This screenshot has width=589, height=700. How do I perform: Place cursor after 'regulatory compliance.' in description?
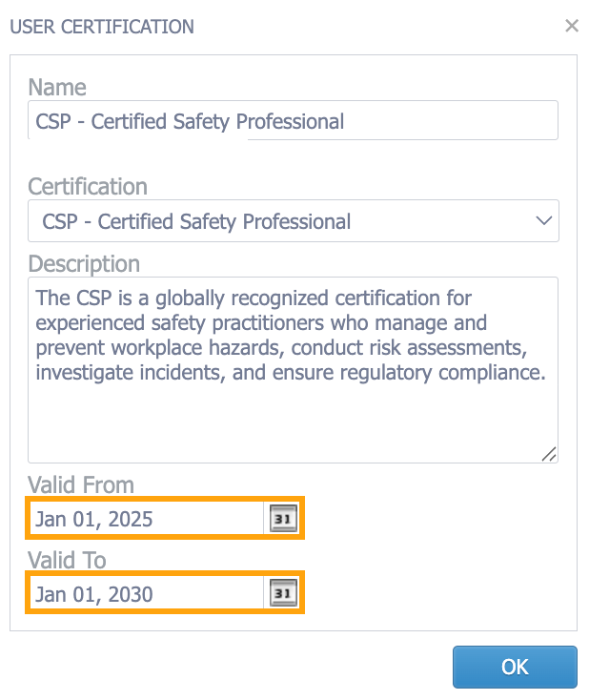click(x=547, y=373)
